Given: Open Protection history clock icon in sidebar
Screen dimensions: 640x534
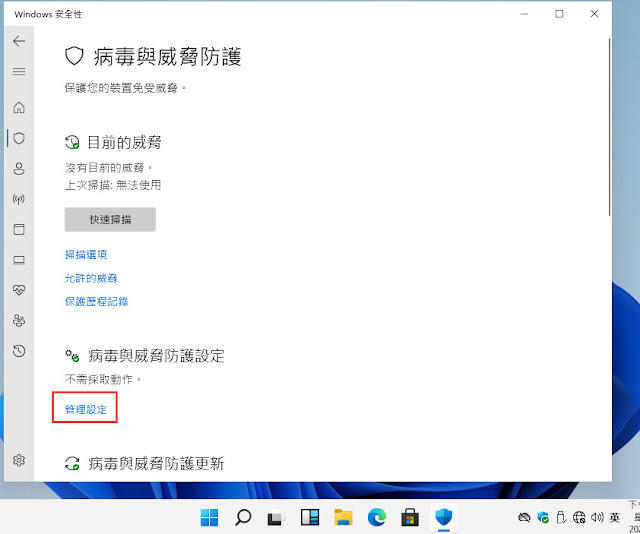Looking at the screenshot, I should coord(19,351).
